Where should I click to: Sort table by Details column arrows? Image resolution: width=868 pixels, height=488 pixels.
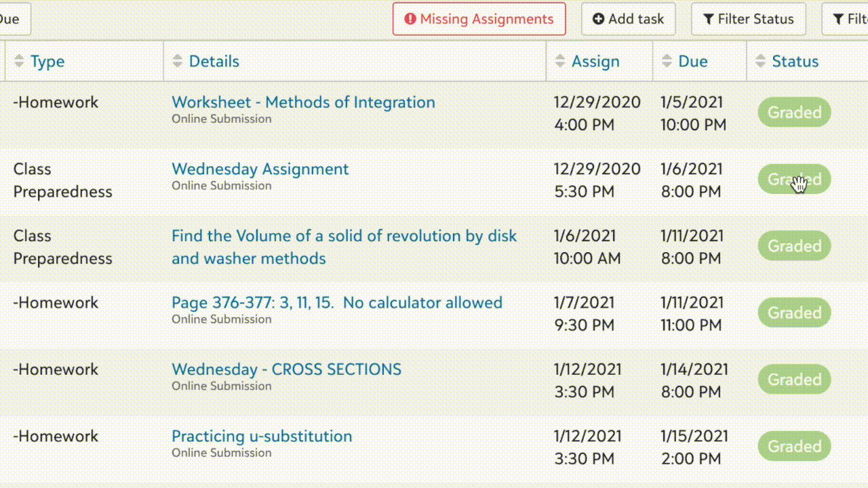(178, 61)
